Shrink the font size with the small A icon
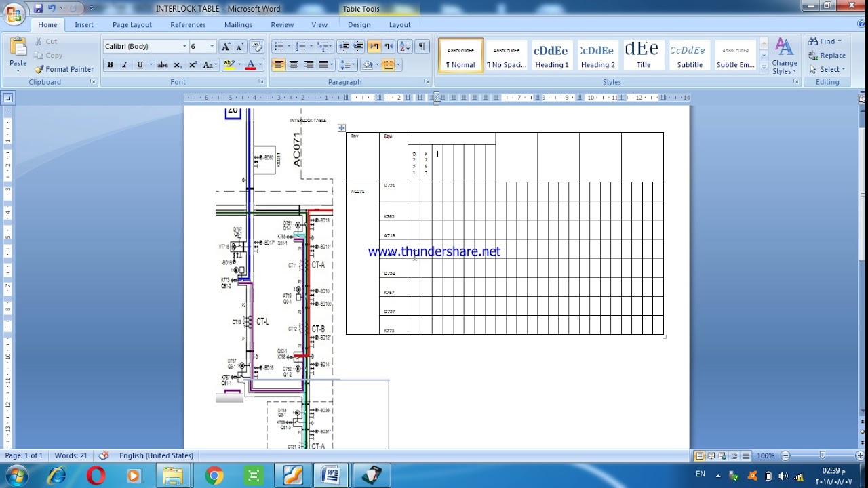 coord(239,46)
